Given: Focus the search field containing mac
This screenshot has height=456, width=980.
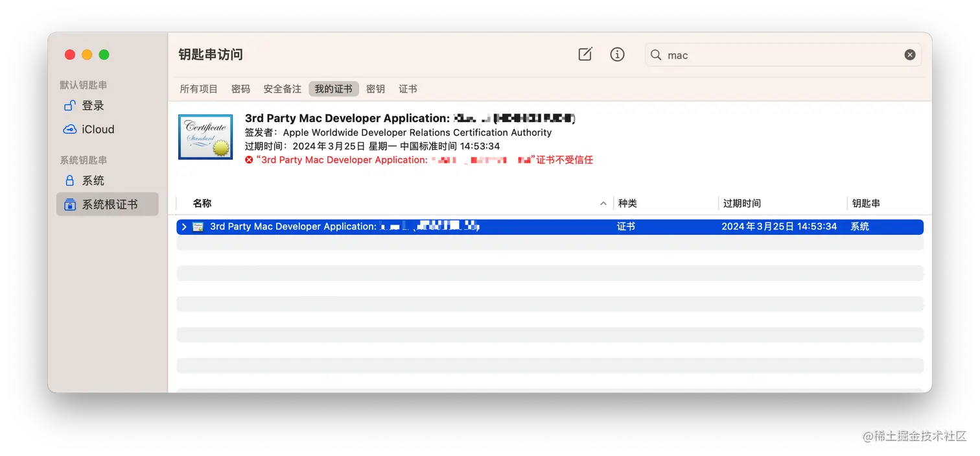Looking at the screenshot, I should point(783,55).
